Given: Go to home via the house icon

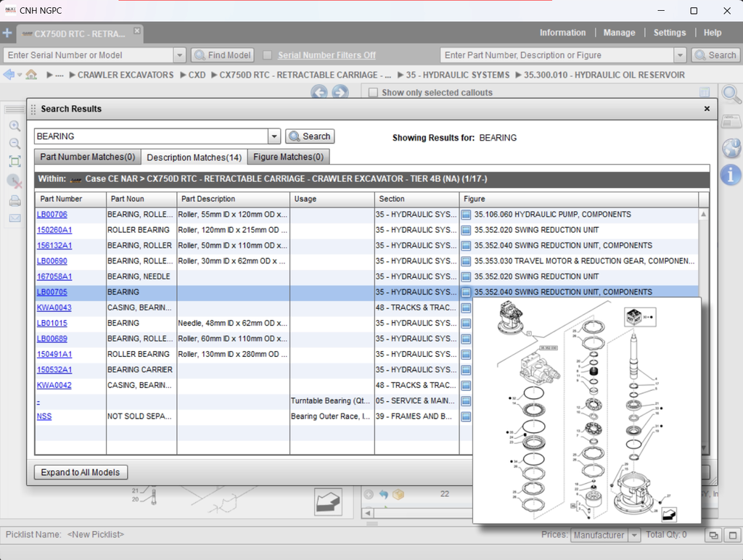Looking at the screenshot, I should coord(31,75).
